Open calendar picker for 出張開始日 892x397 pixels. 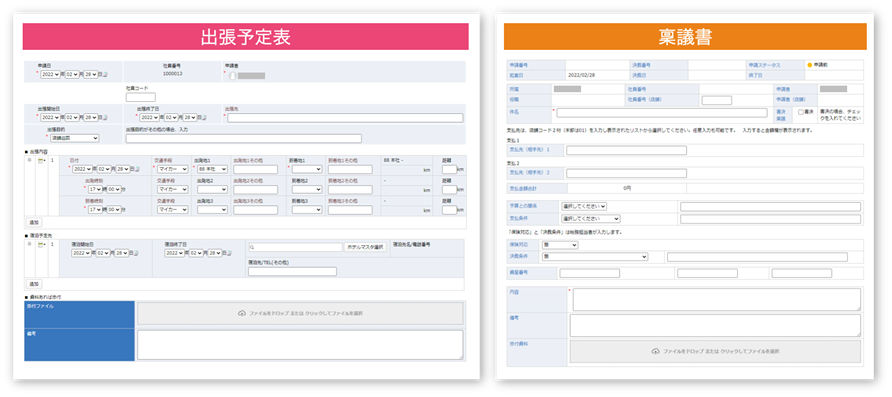pyautogui.click(x=105, y=118)
